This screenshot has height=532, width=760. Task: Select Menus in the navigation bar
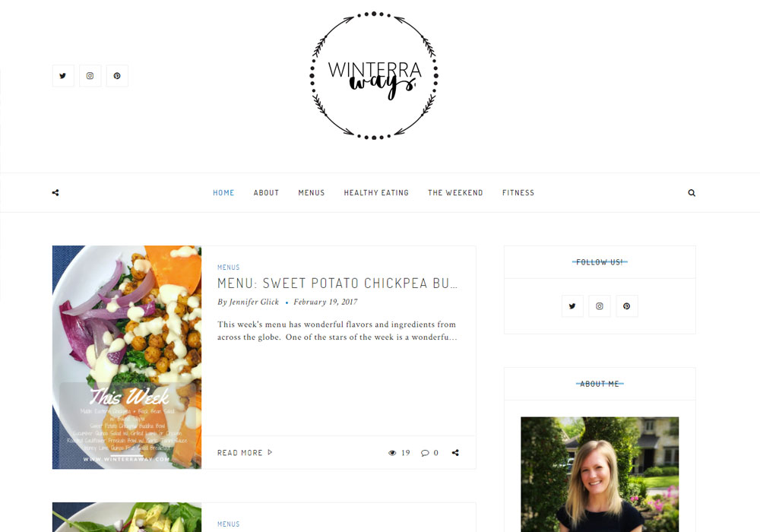(x=312, y=193)
